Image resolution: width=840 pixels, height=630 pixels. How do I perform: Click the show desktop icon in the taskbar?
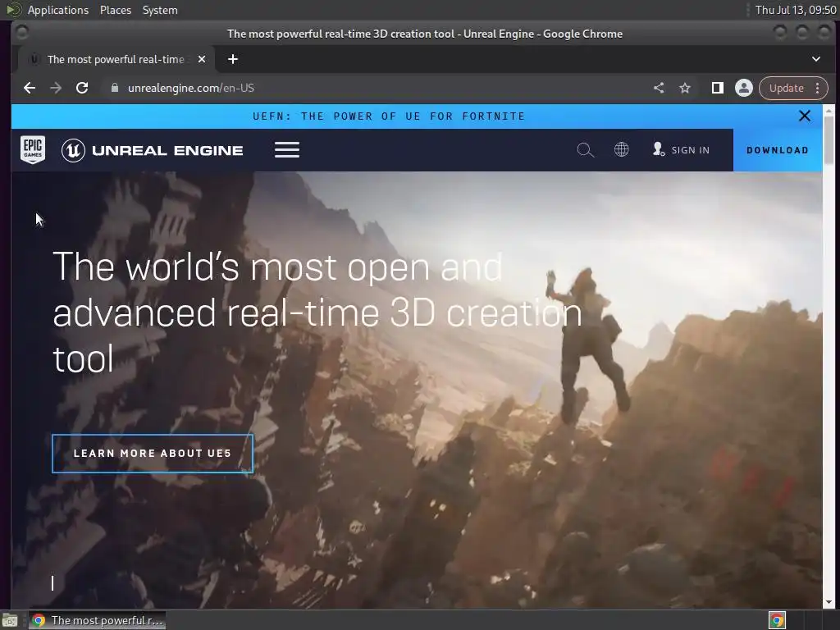10,620
